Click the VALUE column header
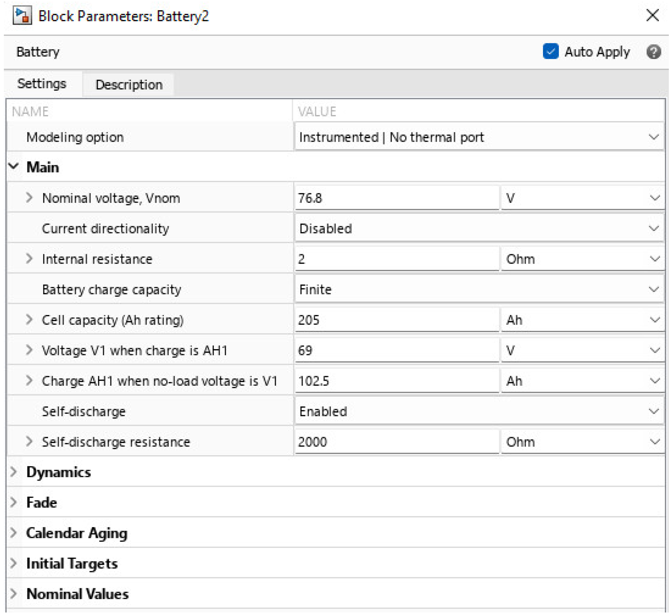 pos(317,112)
